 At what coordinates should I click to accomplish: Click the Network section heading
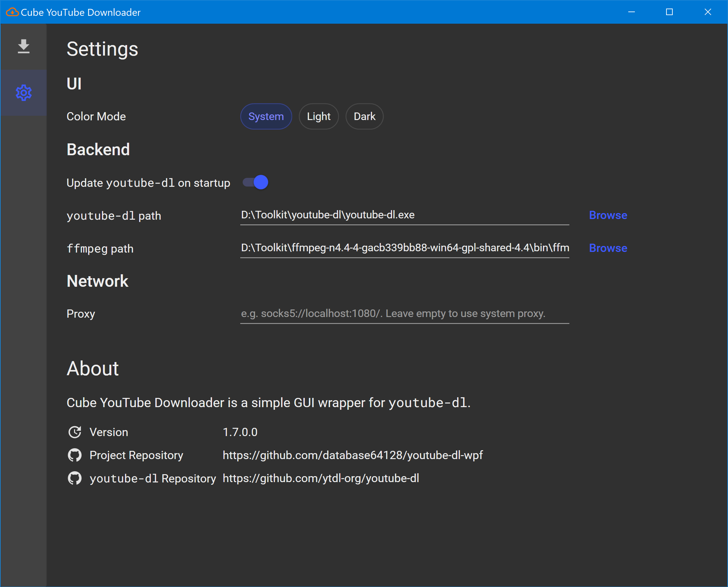point(97,281)
